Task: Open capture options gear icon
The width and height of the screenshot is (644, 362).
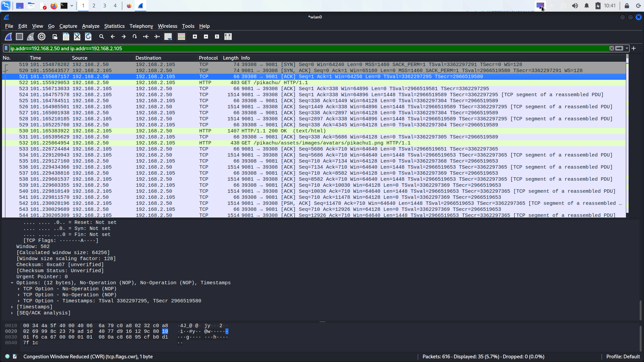Action: [42, 37]
